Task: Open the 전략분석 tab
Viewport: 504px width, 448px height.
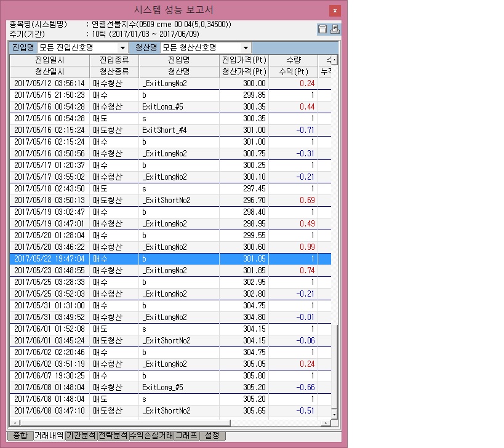Action: [x=113, y=436]
